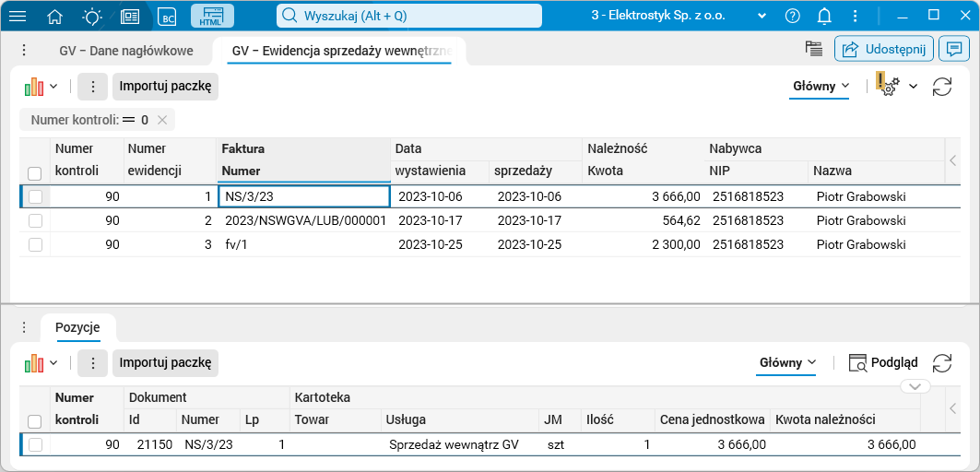Open chart icon in Pozycje toolbar
The width and height of the screenshot is (980, 472).
click(34, 362)
